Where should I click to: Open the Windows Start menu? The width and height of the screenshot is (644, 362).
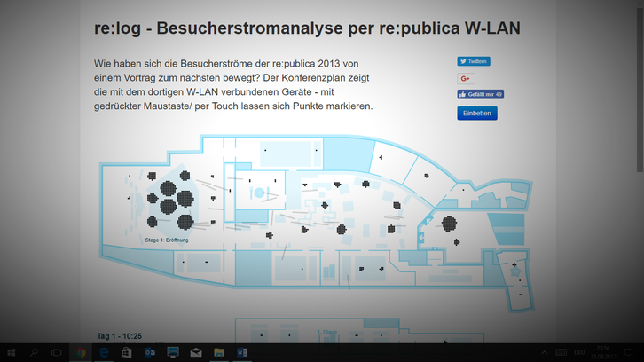[x=12, y=352]
